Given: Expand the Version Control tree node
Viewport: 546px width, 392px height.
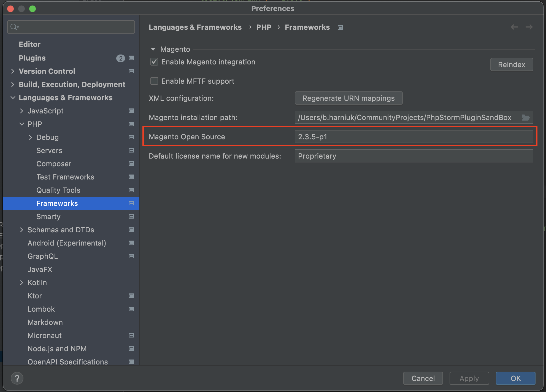Looking at the screenshot, I should point(13,71).
